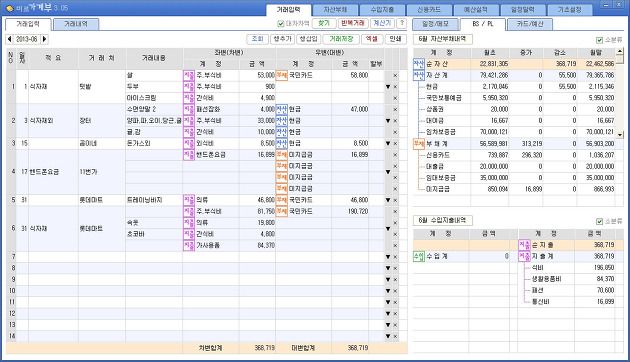The width and height of the screenshot is (630, 362).
Task: Click the 부채 badge beside 국민카드 190,720
Action: click(x=282, y=211)
